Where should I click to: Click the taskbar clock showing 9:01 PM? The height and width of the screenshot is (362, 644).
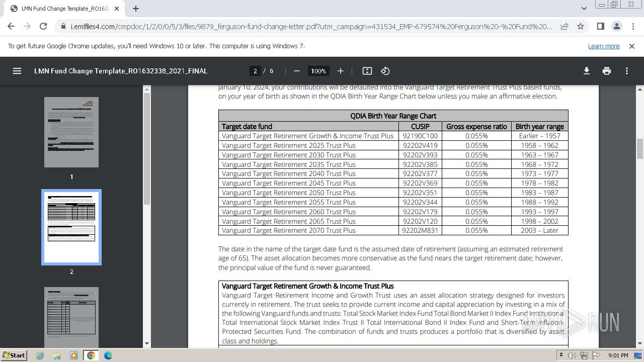point(618,355)
